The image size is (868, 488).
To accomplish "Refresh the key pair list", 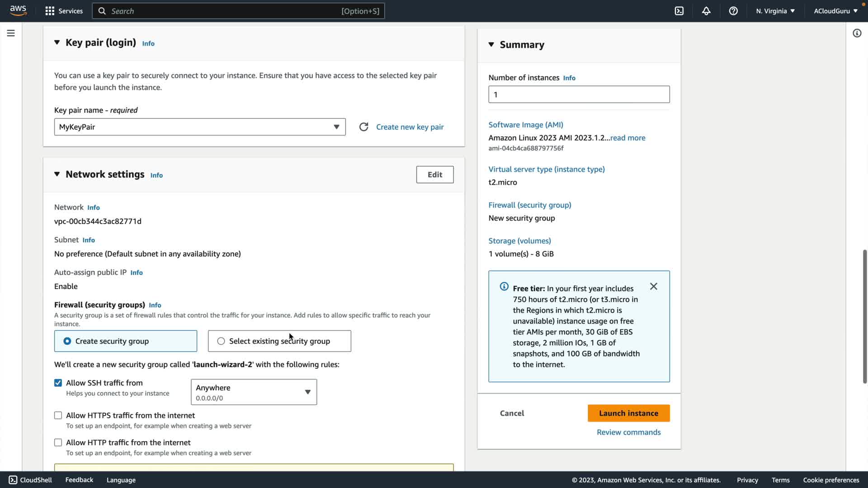I will click(x=363, y=127).
